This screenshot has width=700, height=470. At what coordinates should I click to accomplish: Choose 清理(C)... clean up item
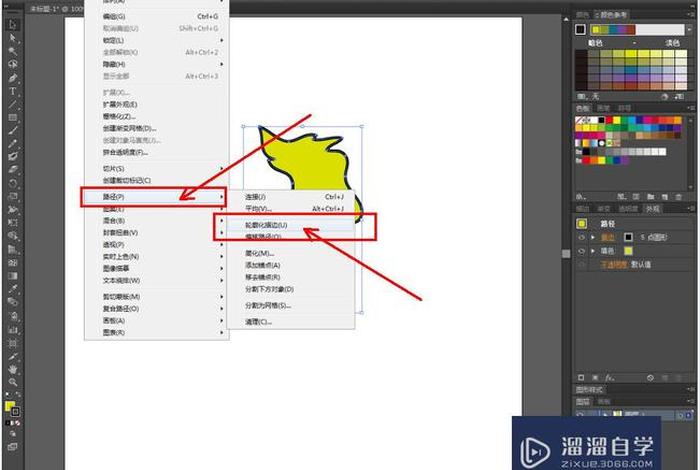click(x=291, y=322)
